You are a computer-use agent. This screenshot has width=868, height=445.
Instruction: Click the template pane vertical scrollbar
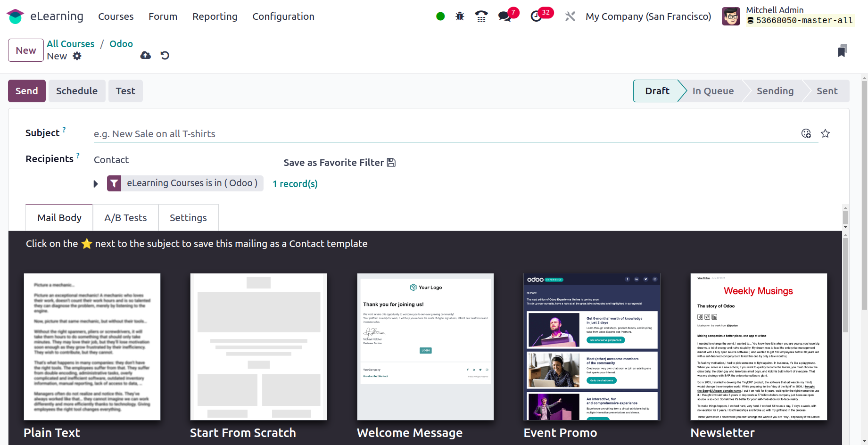coord(845,285)
